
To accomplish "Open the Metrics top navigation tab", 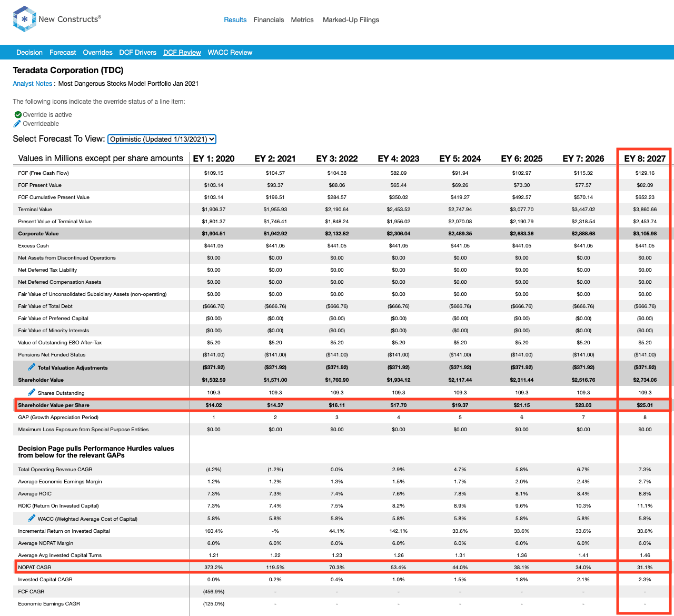I will tap(302, 19).
